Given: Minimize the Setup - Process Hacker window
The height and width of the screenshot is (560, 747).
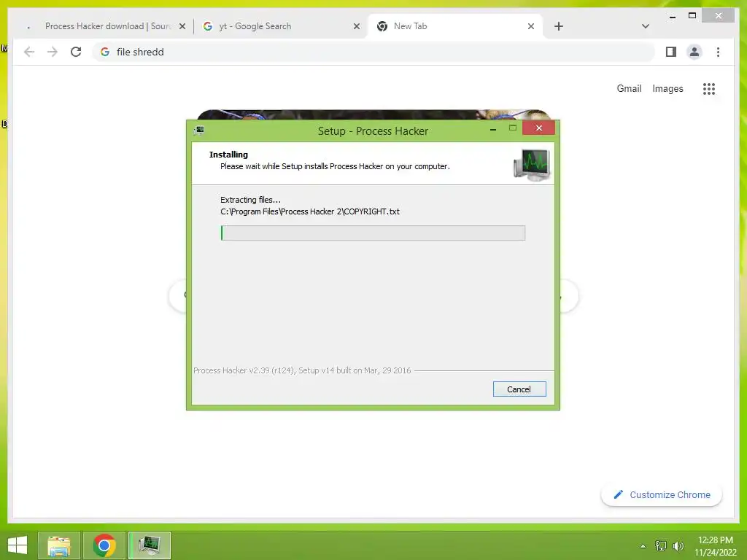Looking at the screenshot, I should [x=493, y=128].
